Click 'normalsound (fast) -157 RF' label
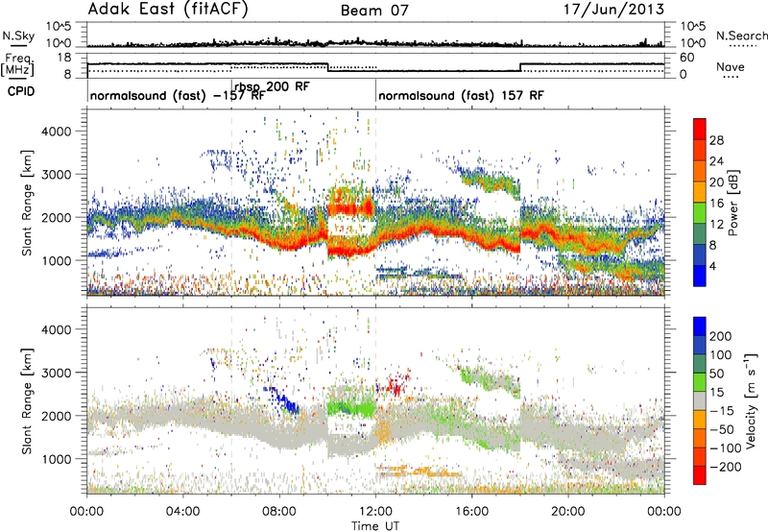This screenshot has height=532, width=768. click(178, 95)
